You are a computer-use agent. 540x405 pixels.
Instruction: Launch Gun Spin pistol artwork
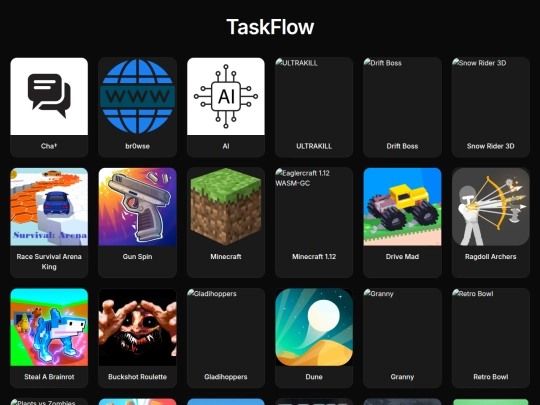[x=137, y=207]
